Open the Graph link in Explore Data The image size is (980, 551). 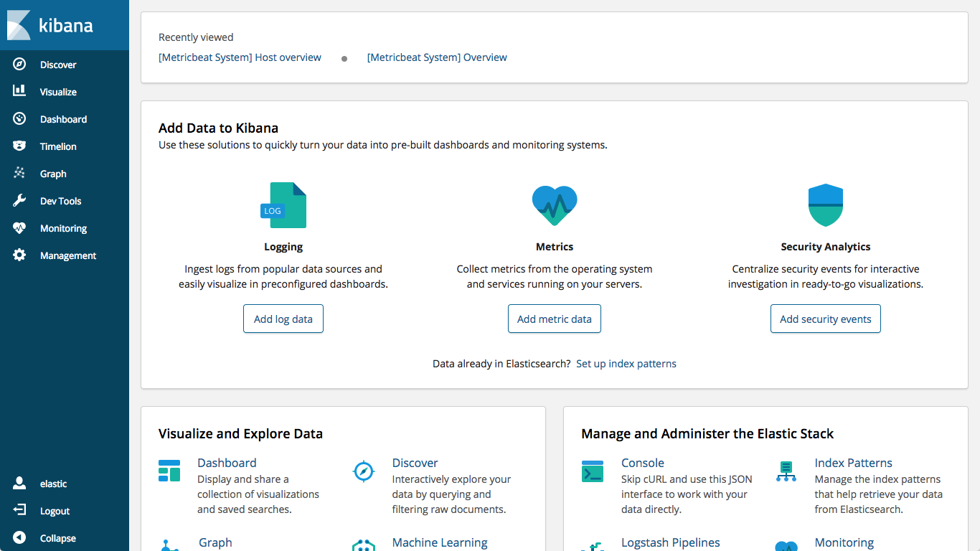coord(215,542)
